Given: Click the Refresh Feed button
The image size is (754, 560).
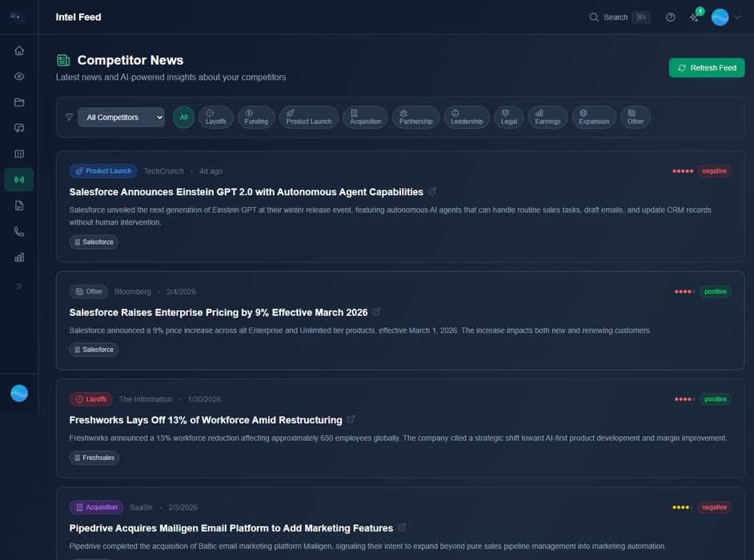Looking at the screenshot, I should [x=706, y=68].
